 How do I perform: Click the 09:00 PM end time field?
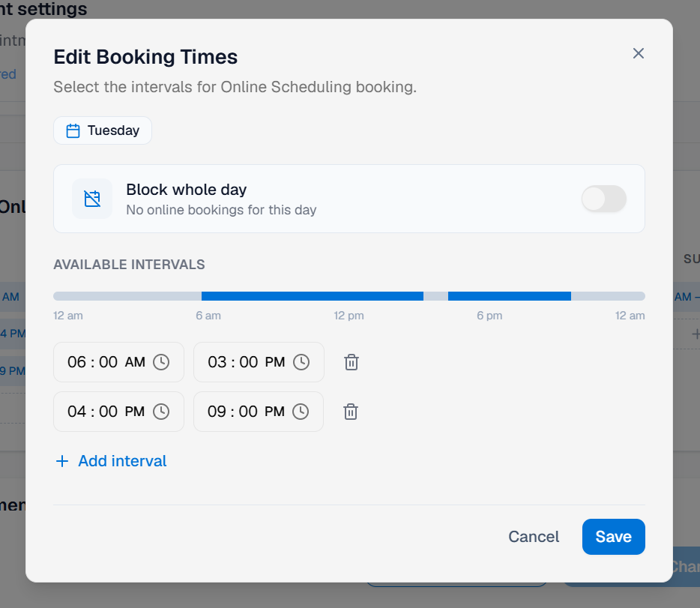point(259,412)
